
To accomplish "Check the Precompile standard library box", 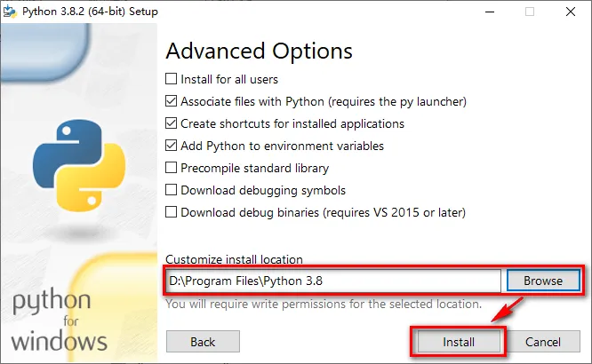I will [171, 168].
